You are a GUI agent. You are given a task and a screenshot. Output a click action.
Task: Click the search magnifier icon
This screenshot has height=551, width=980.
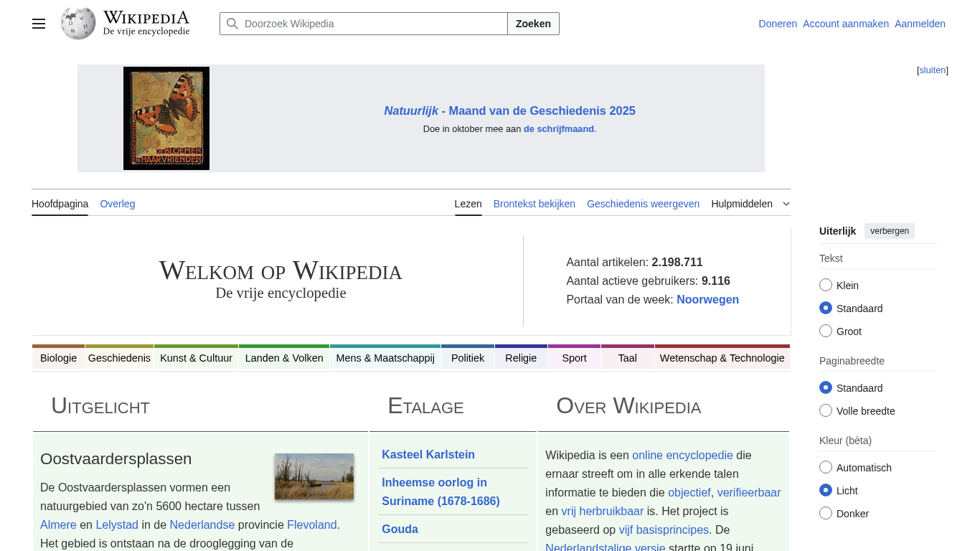(232, 24)
